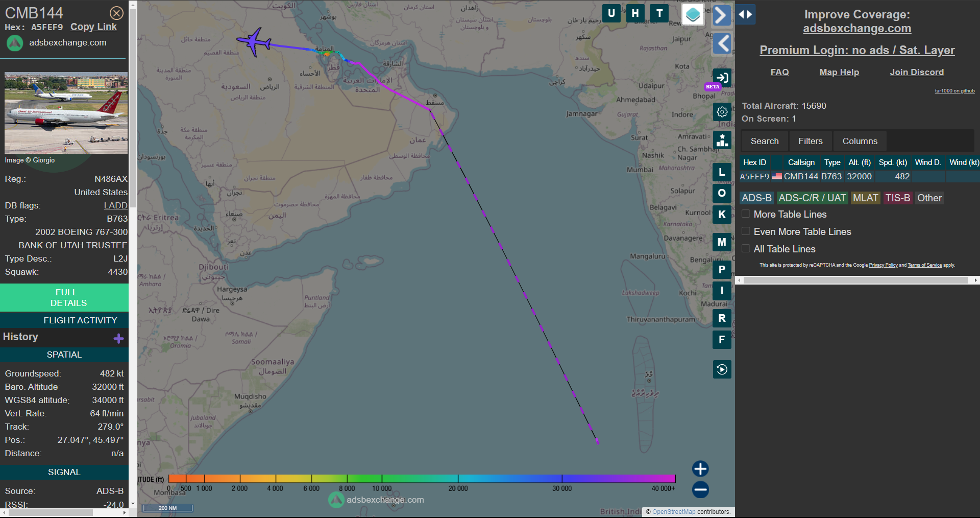Toggle the M map button
The image size is (980, 518).
[x=722, y=242]
